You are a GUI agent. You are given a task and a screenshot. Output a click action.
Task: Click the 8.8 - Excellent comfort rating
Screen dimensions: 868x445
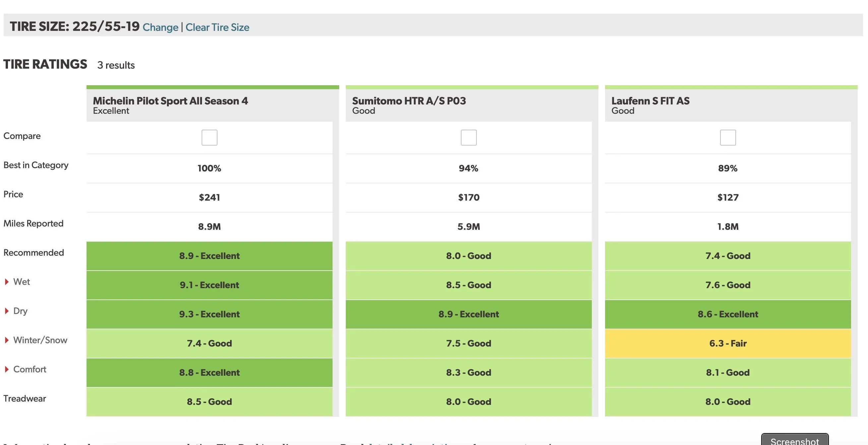coord(209,372)
